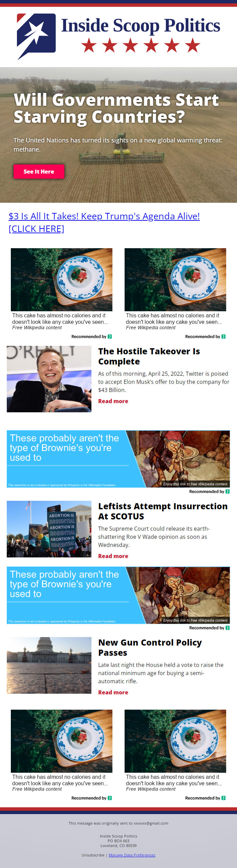Click the Unsubscribe link in the footer
This screenshot has height=868, width=237.
[93, 855]
